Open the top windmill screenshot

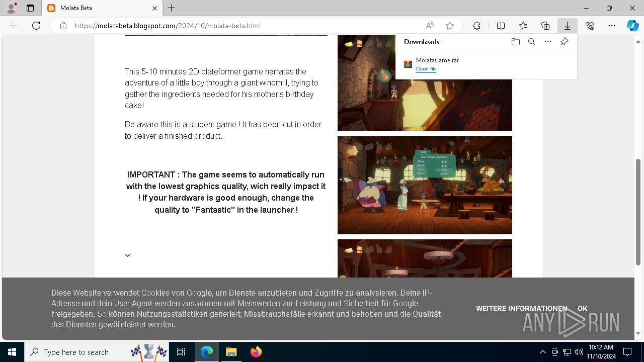point(425,83)
